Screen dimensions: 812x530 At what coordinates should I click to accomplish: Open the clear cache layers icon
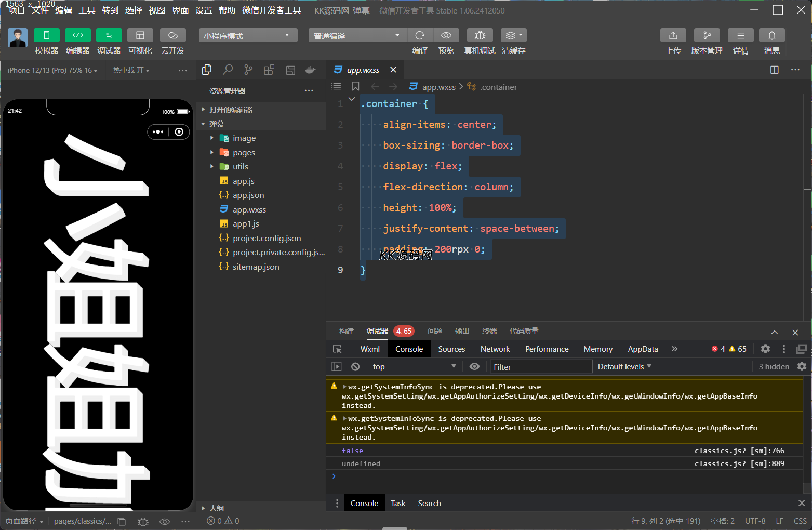514,35
